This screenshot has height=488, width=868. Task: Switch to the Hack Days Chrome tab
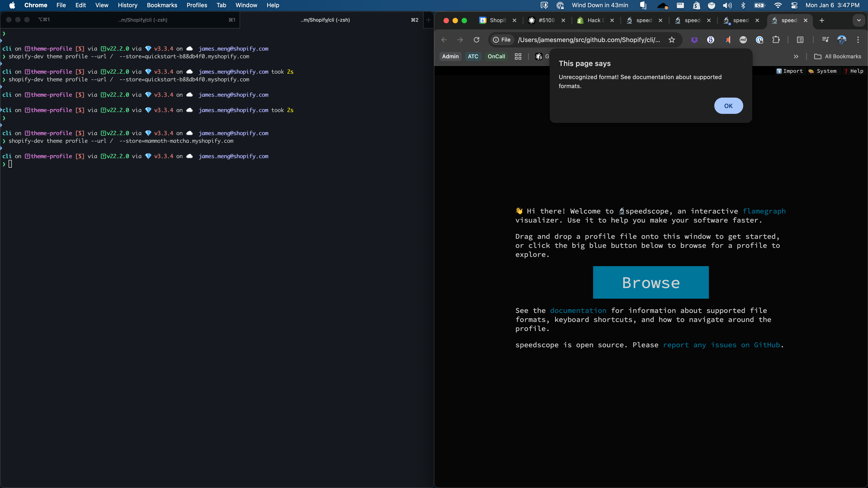coord(595,20)
